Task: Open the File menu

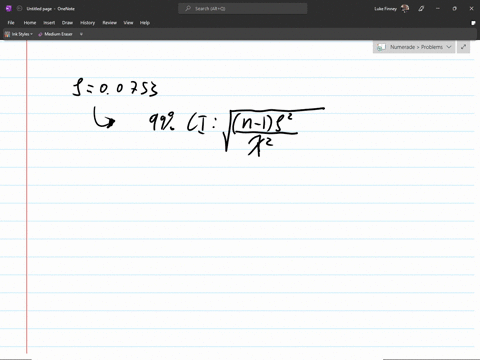Action: (11, 23)
